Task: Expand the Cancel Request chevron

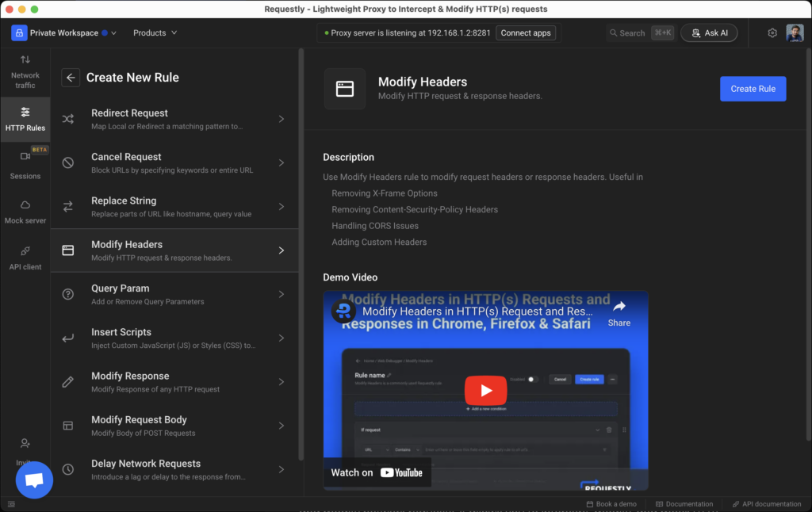Action: (x=282, y=162)
